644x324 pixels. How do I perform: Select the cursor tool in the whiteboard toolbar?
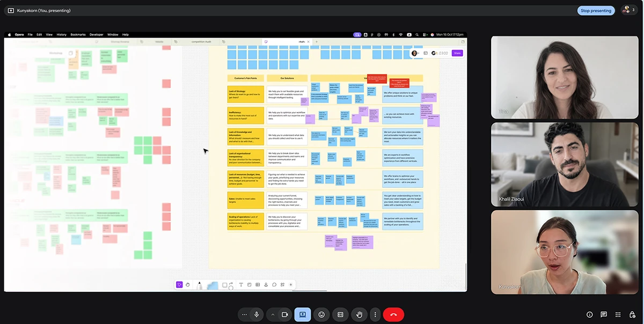179,285
